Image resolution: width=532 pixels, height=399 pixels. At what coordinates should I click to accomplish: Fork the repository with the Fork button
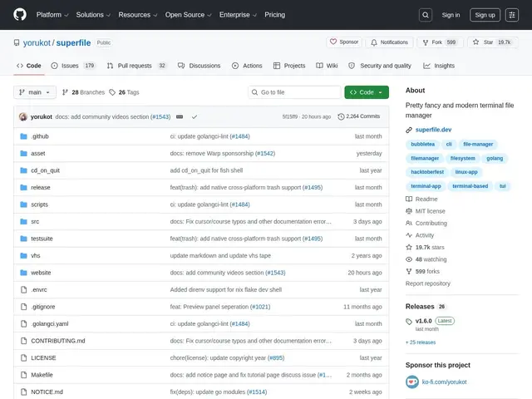click(x=440, y=42)
